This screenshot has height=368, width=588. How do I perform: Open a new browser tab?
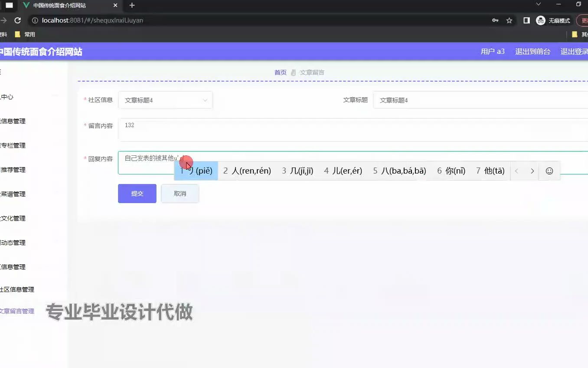click(132, 5)
